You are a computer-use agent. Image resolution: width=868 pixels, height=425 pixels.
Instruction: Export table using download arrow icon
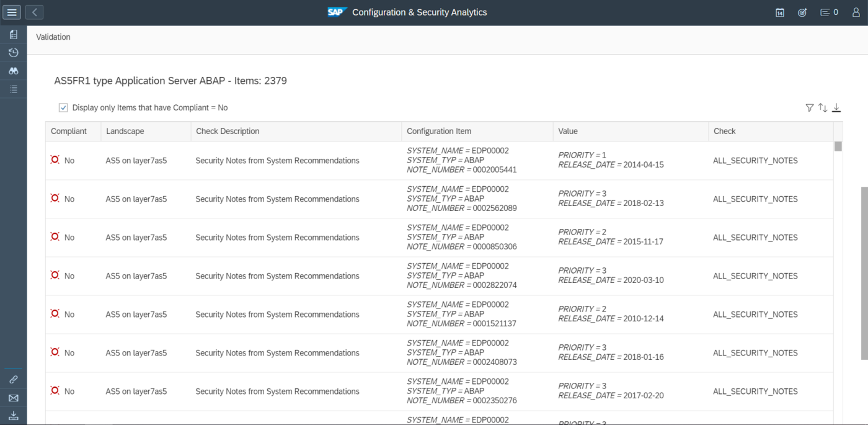(836, 108)
